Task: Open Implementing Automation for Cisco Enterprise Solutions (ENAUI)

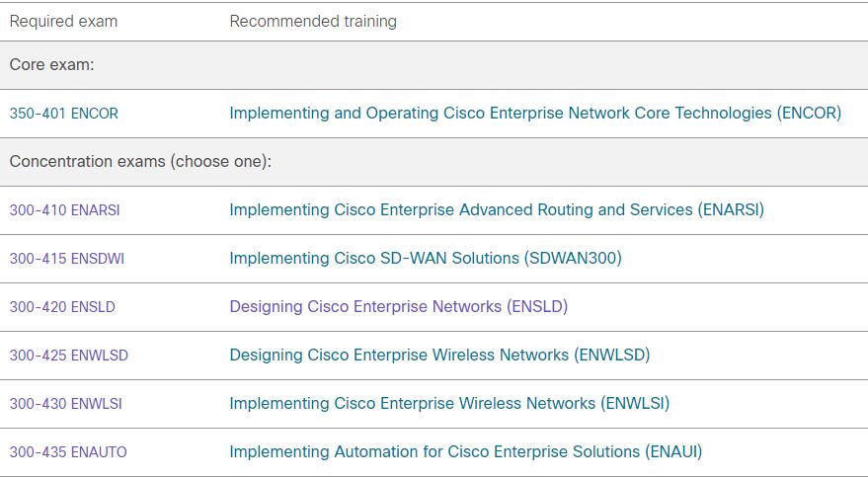Action: [465, 451]
